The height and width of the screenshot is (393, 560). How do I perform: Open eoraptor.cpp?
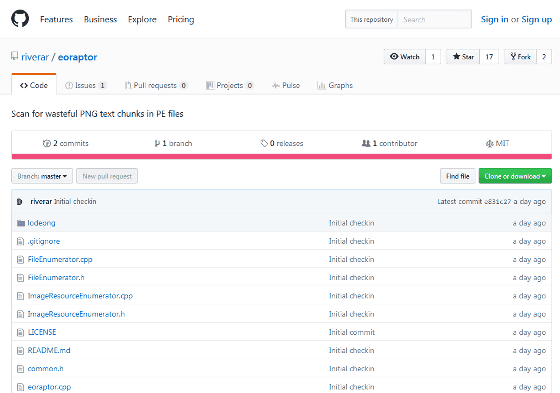(49, 387)
